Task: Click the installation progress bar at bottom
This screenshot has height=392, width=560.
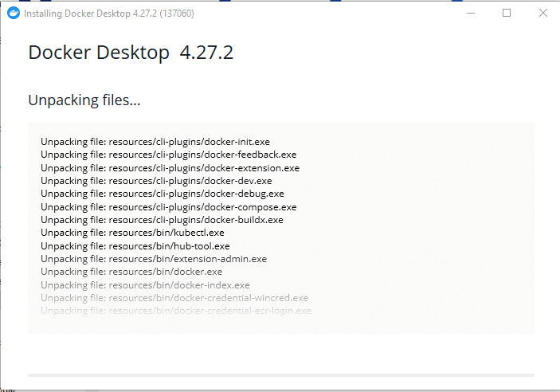Action: pyautogui.click(x=280, y=374)
